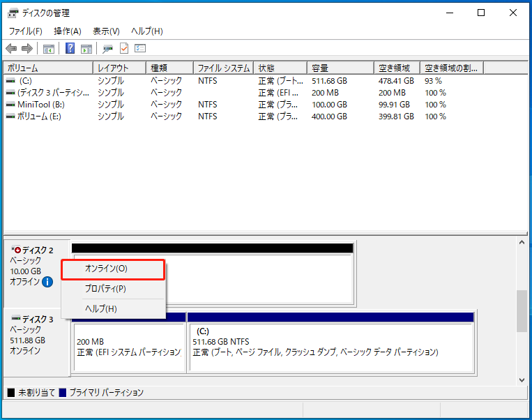The height and width of the screenshot is (420, 532).
Task: Open the 操作(A) menu
Action: [x=68, y=31]
